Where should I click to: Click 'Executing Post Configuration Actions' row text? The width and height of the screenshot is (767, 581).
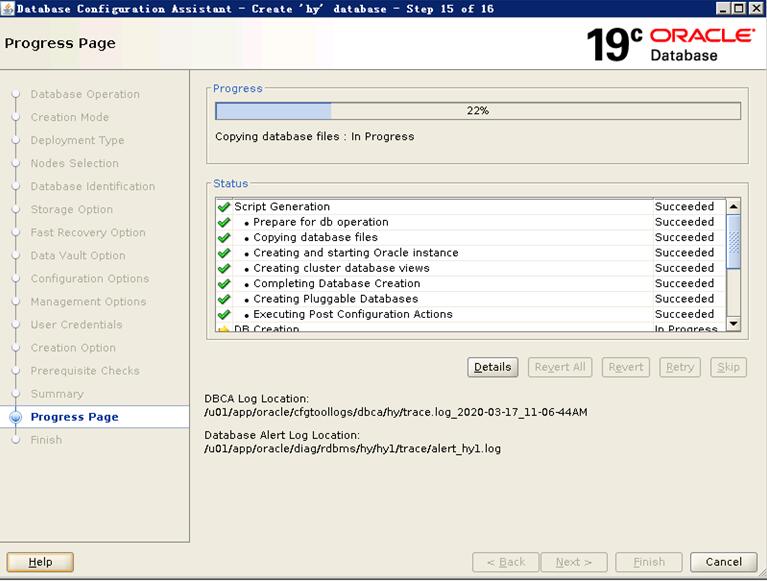[x=353, y=314]
